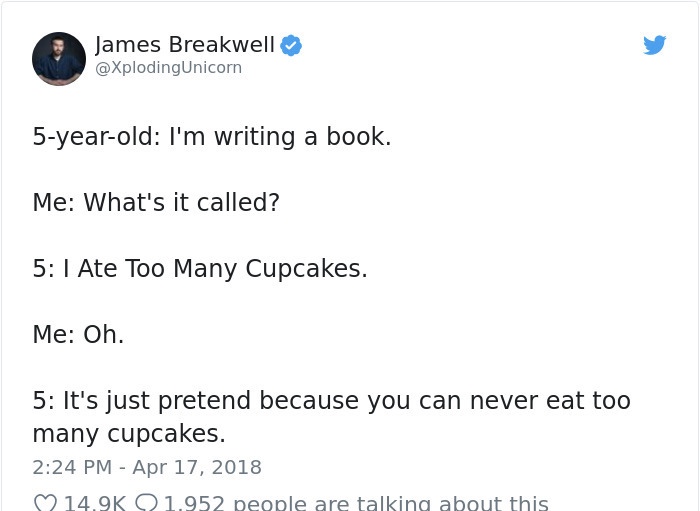Click the blue verified checkmark badge
The width and height of the screenshot is (700, 511).
pos(291,46)
